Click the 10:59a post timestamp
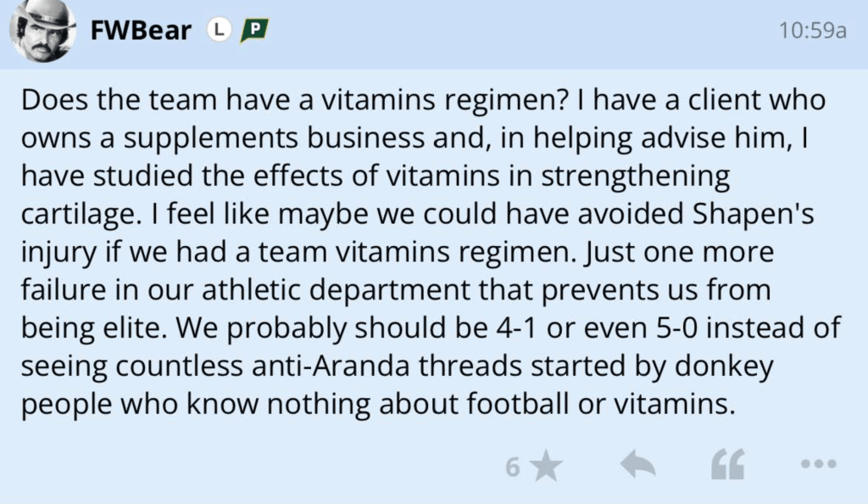 click(x=813, y=31)
